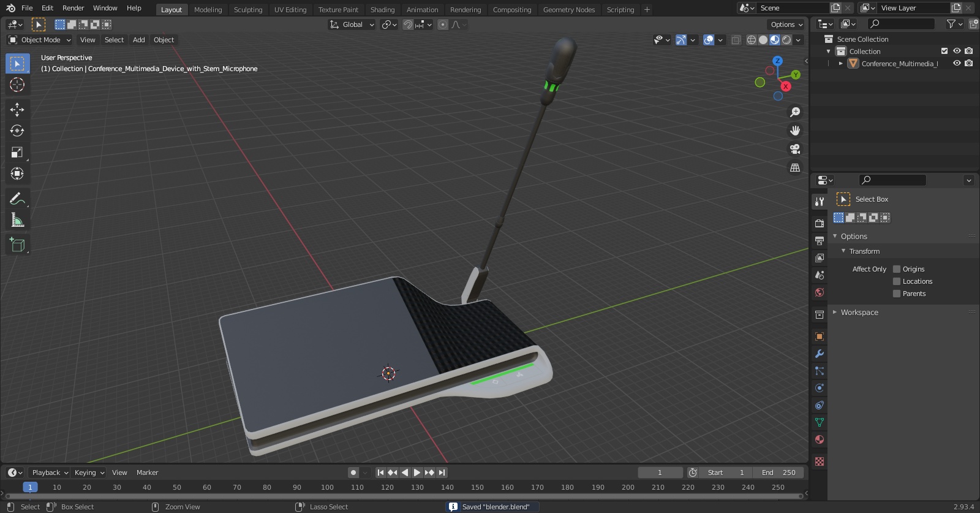Open Output properties tab
Viewport: 980px width, 513px height.
(820, 241)
